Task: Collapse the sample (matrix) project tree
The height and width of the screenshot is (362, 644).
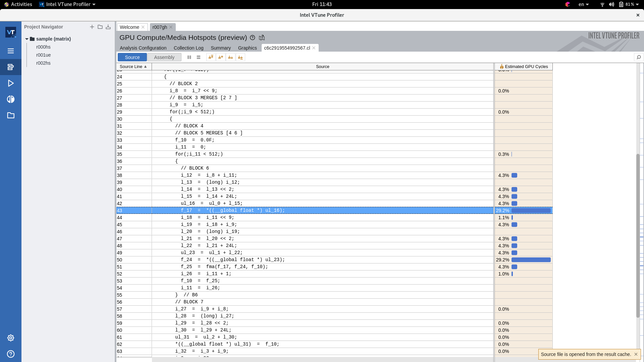Action: (x=27, y=39)
